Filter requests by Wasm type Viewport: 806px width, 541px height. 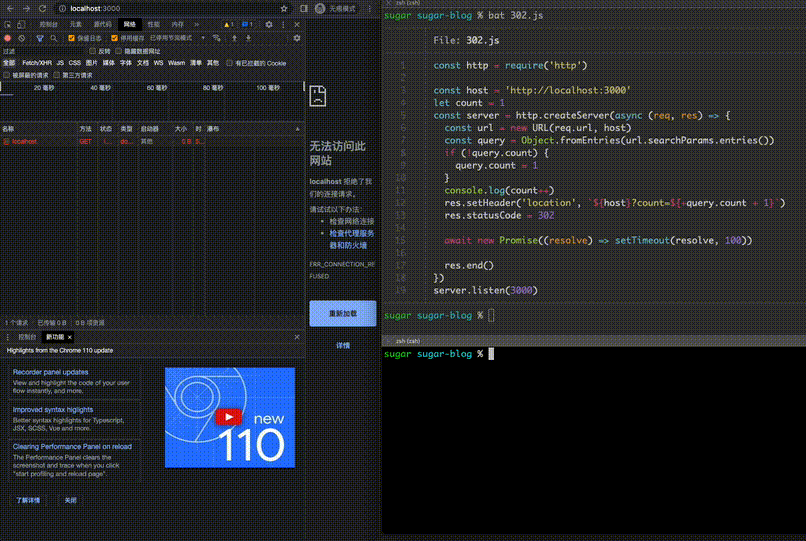[x=176, y=63]
